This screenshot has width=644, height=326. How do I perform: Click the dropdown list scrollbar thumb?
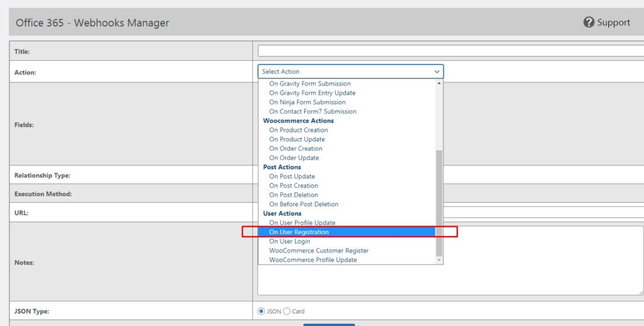[439, 203]
